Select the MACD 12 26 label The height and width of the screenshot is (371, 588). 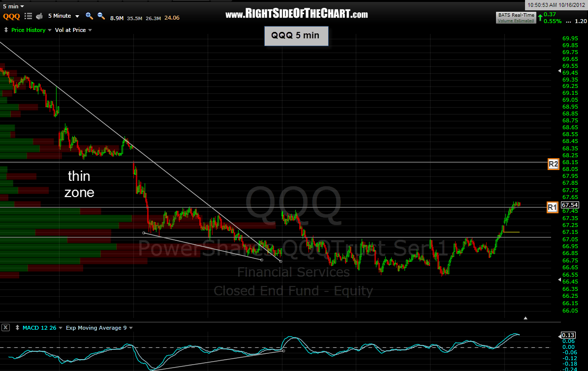coord(39,328)
